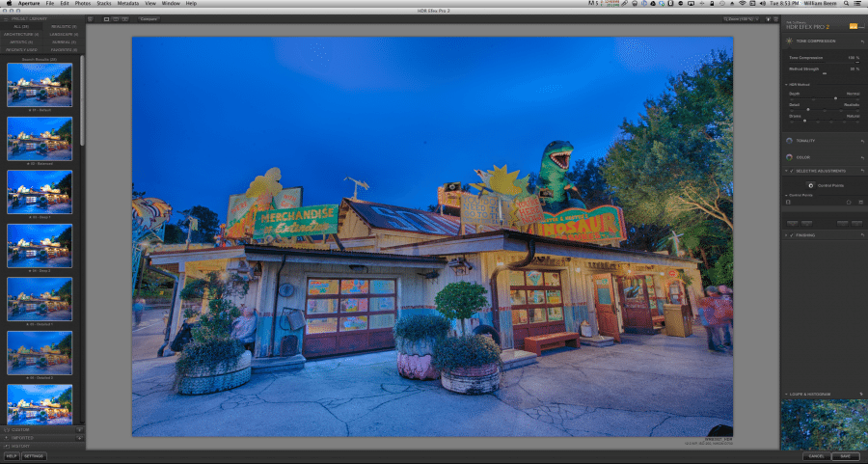Viewport: 868px width, 464px height.
Task: Reset the Color section
Action: tap(862, 158)
